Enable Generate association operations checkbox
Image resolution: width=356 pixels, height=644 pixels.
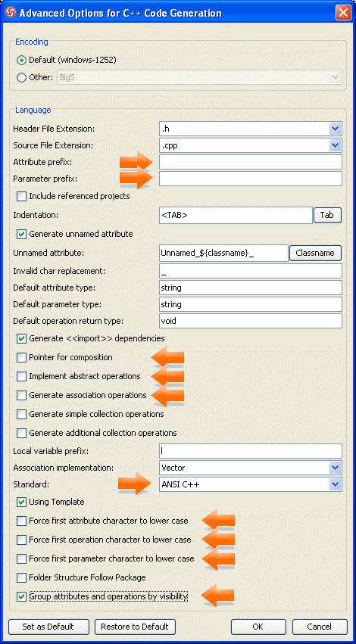coord(21,395)
